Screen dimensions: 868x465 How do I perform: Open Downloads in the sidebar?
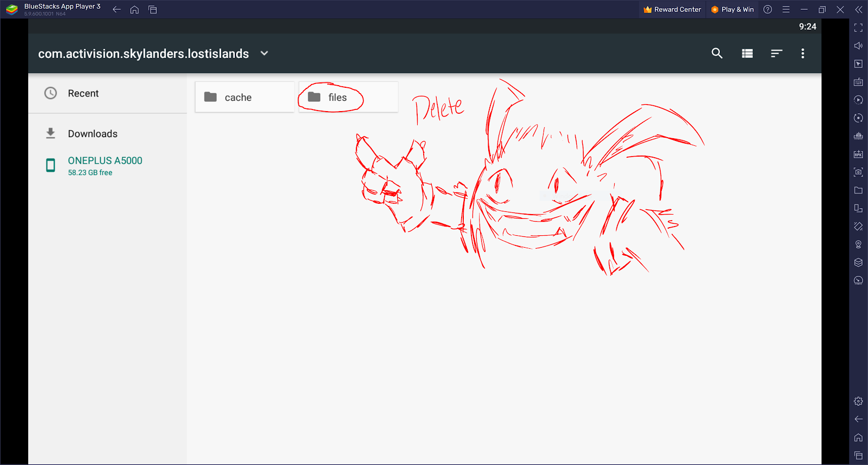[x=107, y=133]
